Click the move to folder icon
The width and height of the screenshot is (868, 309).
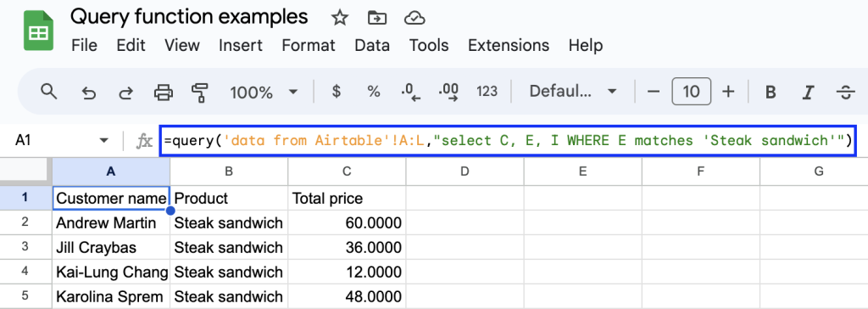point(377,19)
